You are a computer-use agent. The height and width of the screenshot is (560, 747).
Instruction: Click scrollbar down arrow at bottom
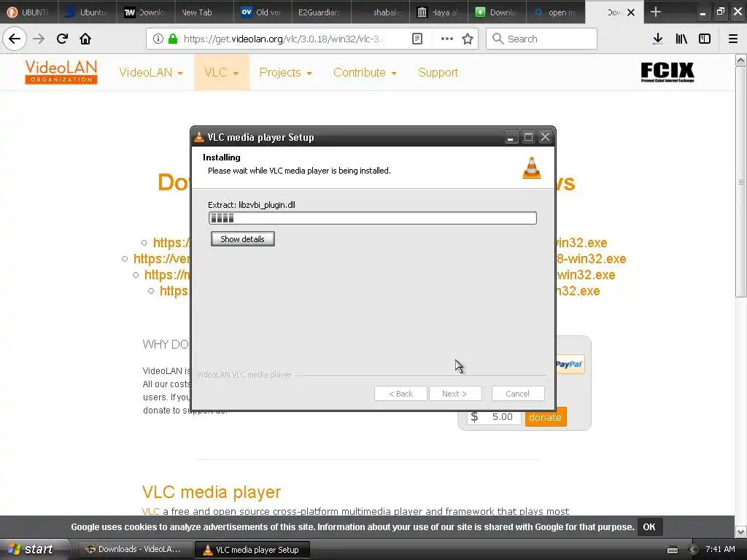point(740,532)
